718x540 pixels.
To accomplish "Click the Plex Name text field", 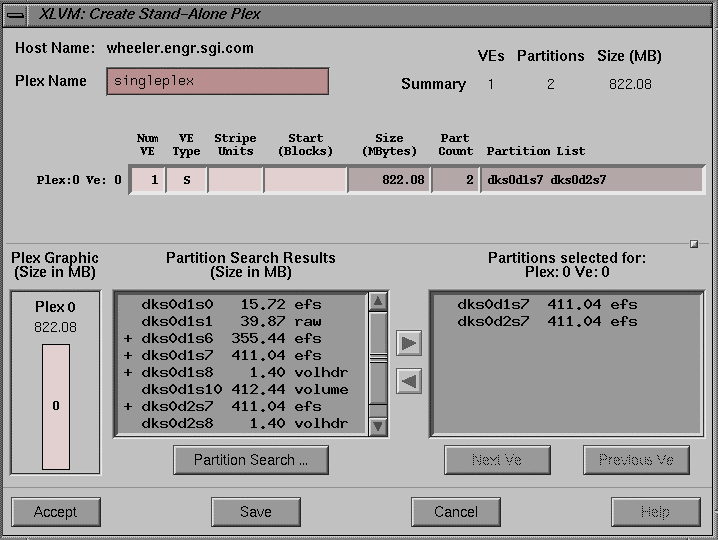I will (x=217, y=82).
